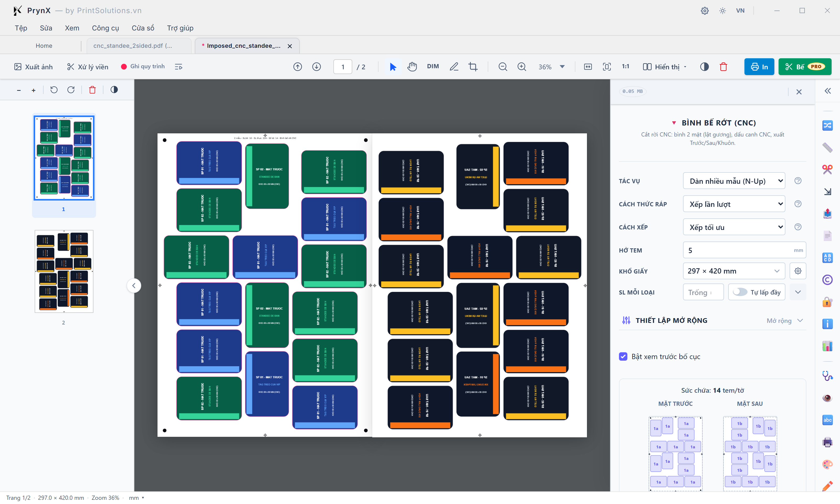Open the Tệp menu
The height and width of the screenshot is (504, 840).
point(21,28)
